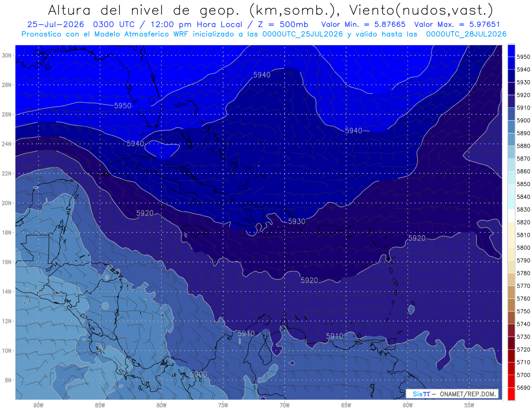The height and width of the screenshot is (411, 532).
Task: Click the light cyan swatch between 5840 and 5850
Action: [x=511, y=190]
